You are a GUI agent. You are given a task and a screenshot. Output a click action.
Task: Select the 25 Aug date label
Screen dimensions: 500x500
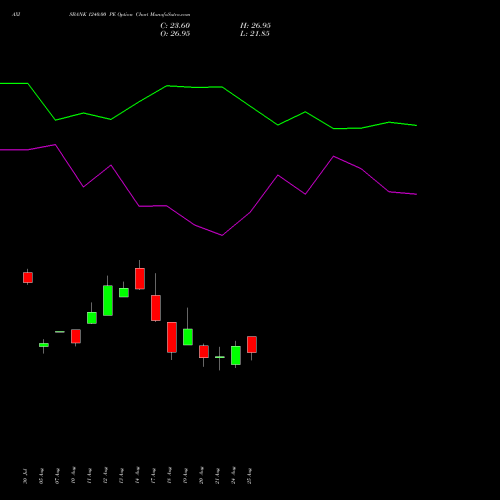click(x=249, y=476)
